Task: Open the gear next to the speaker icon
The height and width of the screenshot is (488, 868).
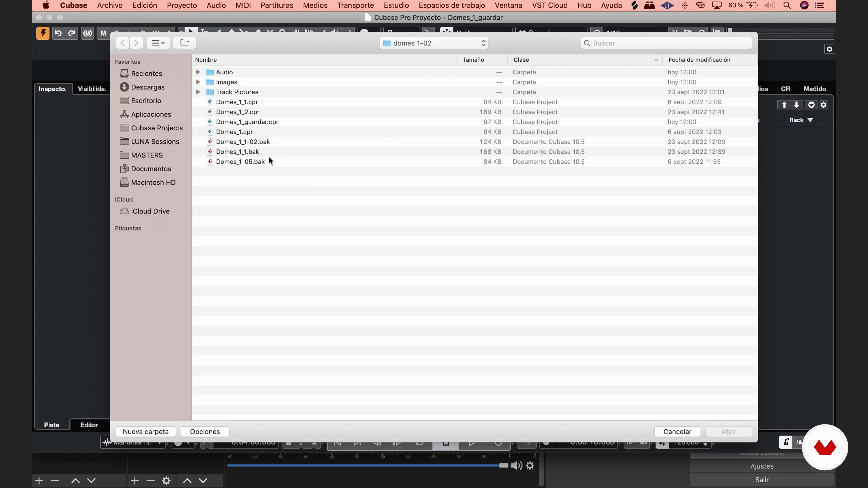Action: click(530, 465)
